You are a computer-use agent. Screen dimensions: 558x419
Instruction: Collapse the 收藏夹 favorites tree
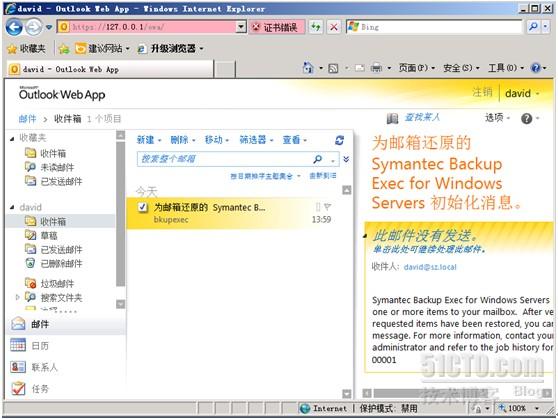12,138
